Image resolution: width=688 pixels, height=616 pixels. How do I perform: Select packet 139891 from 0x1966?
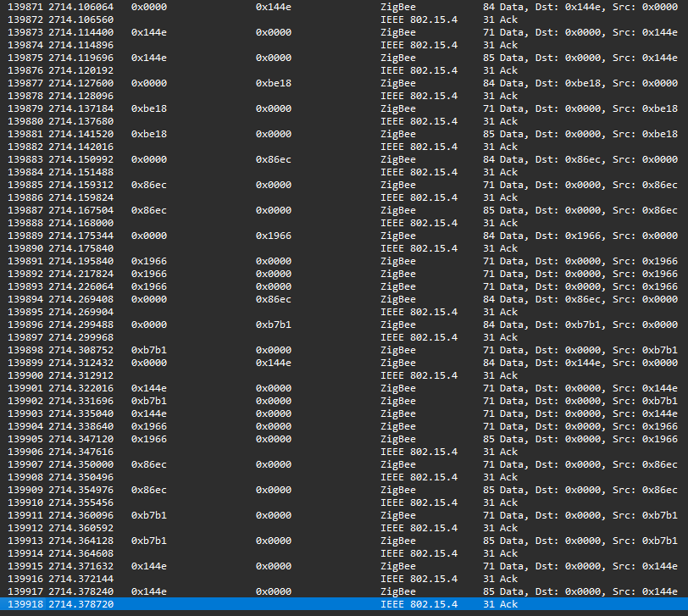(x=344, y=262)
